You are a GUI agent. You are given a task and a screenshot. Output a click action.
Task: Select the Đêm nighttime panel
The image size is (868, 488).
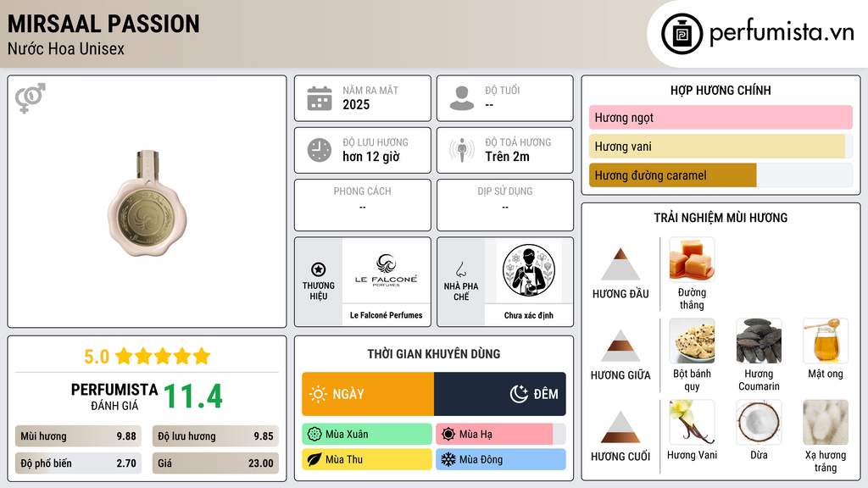500,394
